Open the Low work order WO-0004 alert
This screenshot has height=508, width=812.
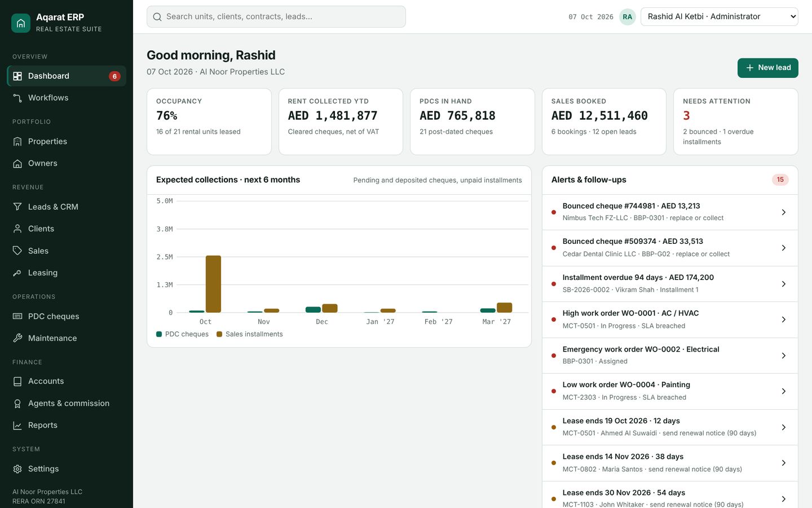(x=670, y=391)
